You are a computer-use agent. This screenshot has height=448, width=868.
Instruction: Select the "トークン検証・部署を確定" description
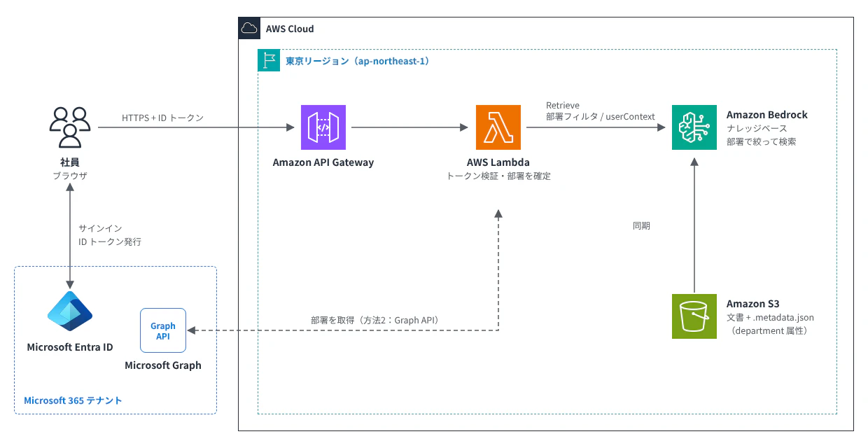click(498, 176)
